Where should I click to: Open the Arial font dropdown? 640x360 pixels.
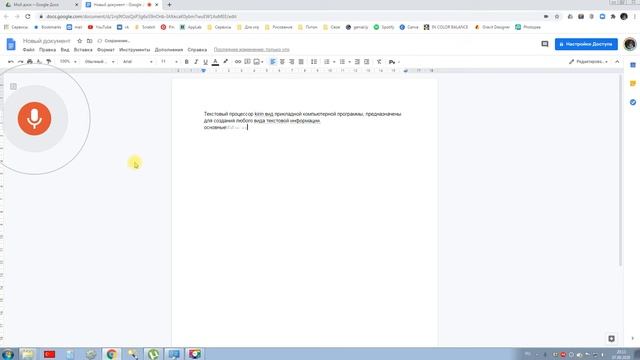click(138, 62)
